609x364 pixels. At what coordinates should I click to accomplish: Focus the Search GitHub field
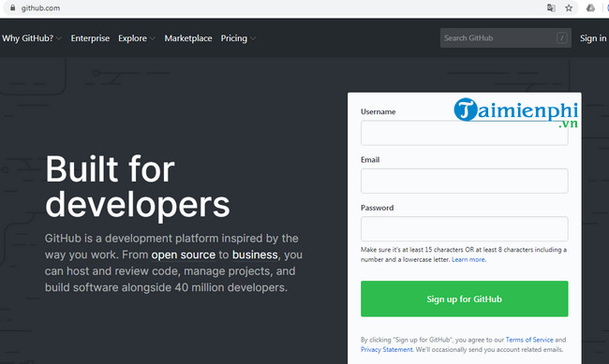coord(505,38)
